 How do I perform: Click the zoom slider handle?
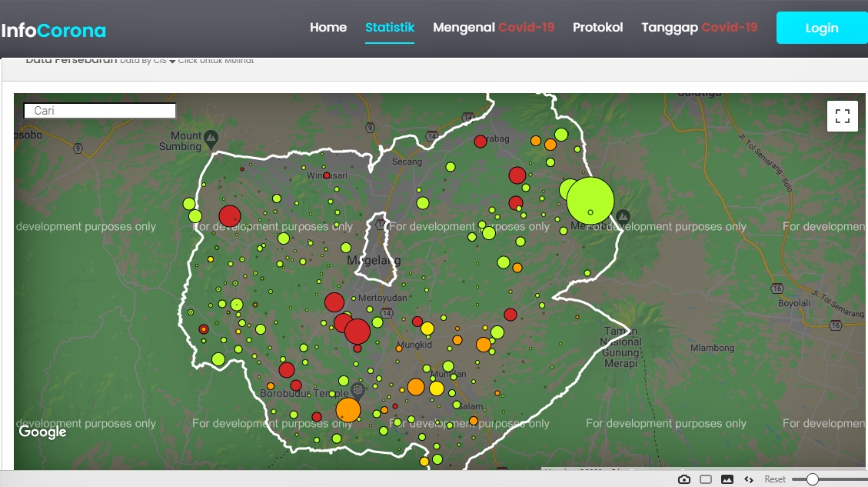812,479
